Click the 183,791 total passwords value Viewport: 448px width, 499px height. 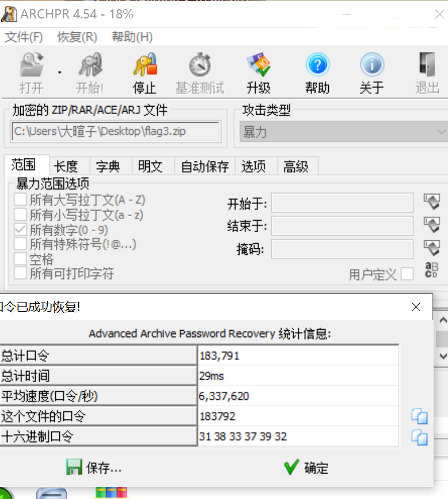[x=219, y=356]
